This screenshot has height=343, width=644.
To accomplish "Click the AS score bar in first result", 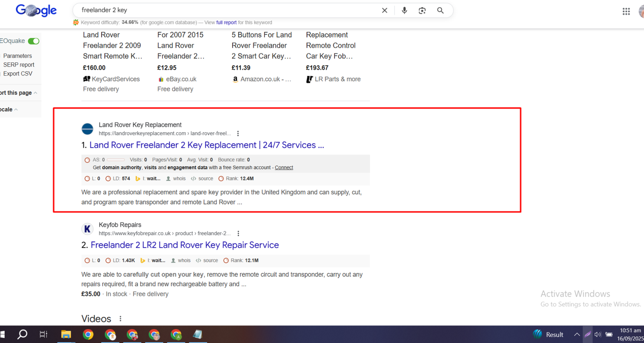I will point(116,160).
